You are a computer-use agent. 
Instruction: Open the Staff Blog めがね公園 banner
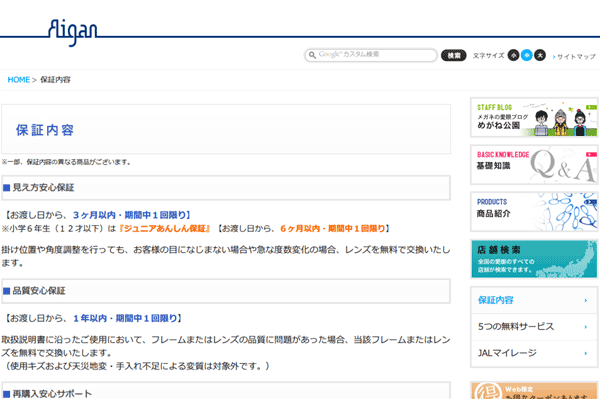point(534,117)
